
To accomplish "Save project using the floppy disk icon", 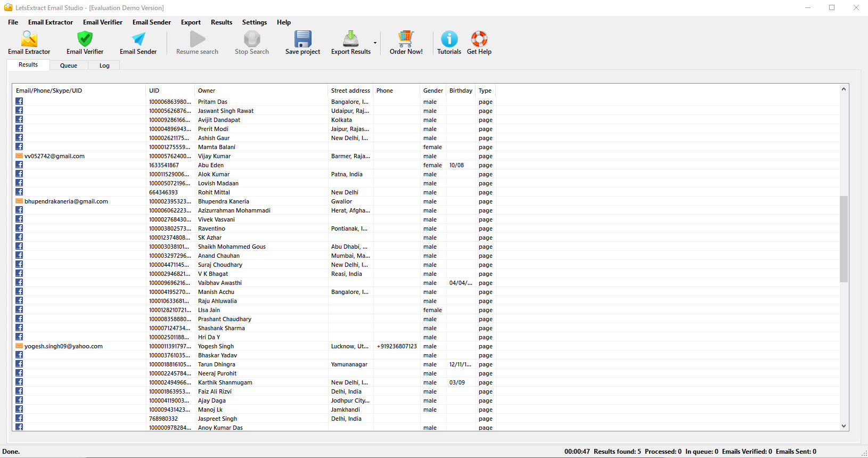I will point(303,39).
